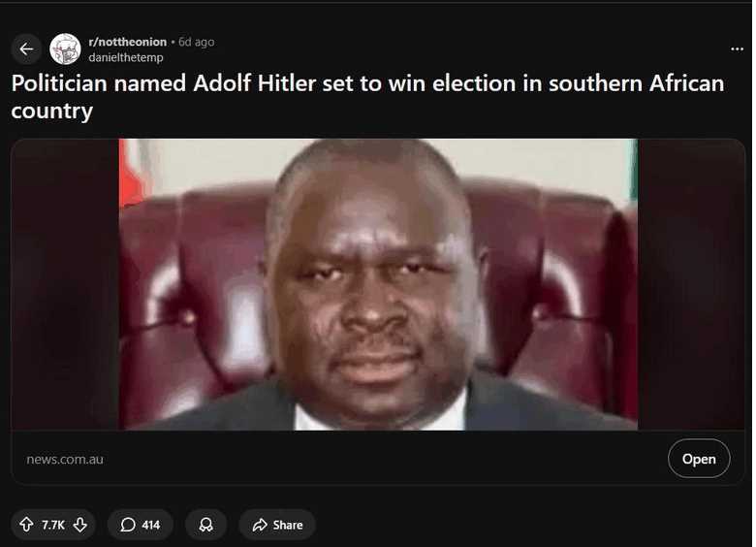Click the 7.7K vote score
This screenshot has width=756, height=547.
pyautogui.click(x=53, y=525)
